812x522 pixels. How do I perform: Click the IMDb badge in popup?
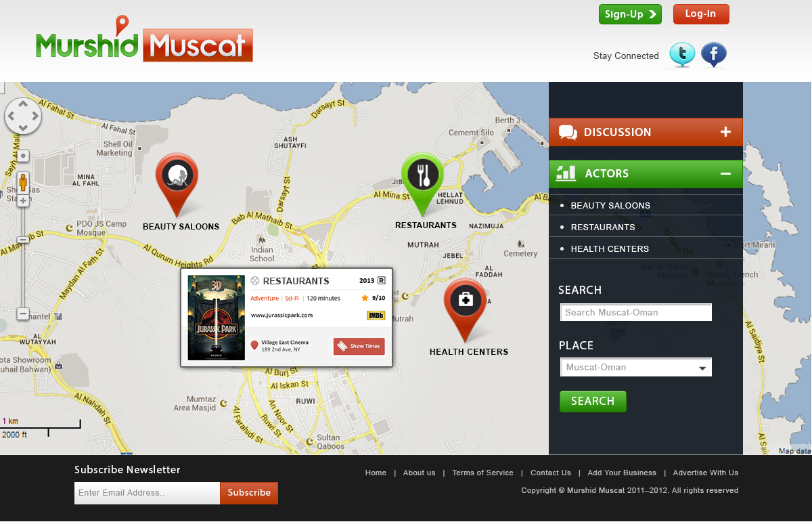click(x=376, y=315)
